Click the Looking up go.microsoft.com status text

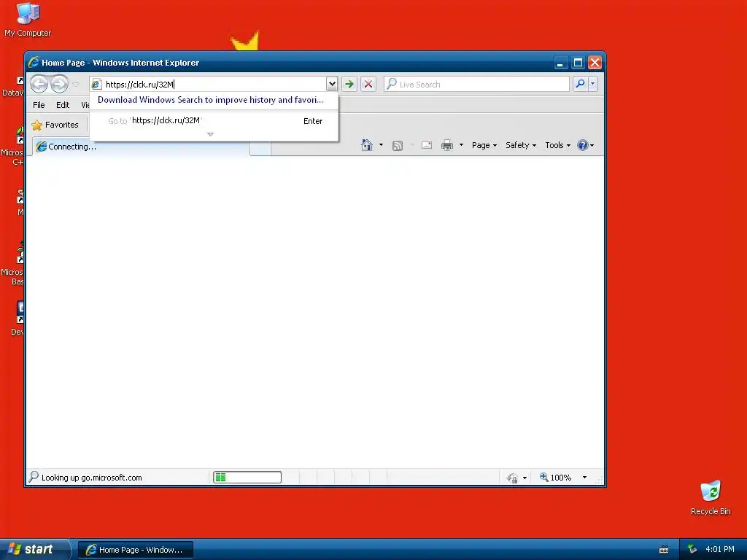tap(91, 478)
